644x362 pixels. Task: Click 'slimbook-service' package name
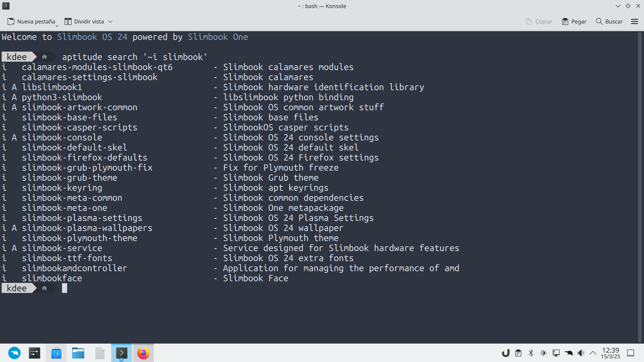pos(62,248)
